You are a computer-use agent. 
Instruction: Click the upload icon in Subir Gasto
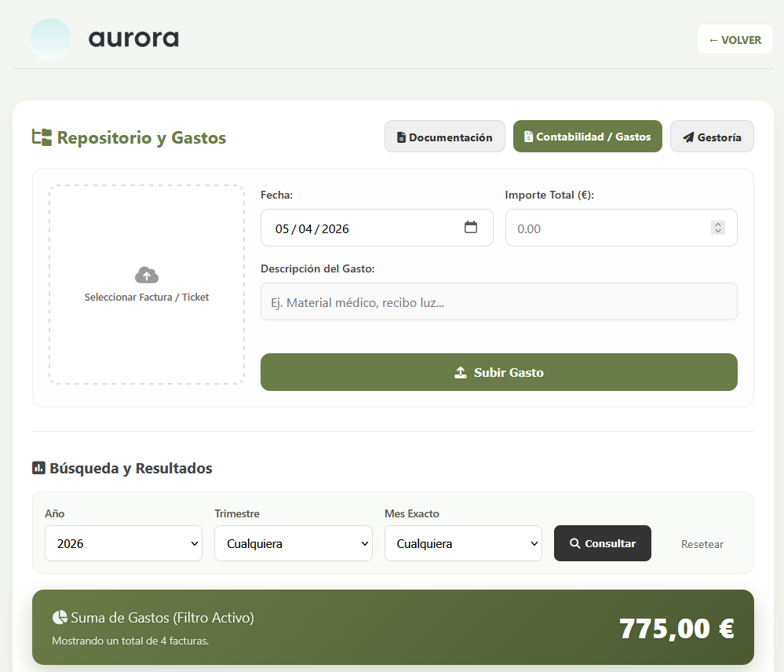[461, 372]
